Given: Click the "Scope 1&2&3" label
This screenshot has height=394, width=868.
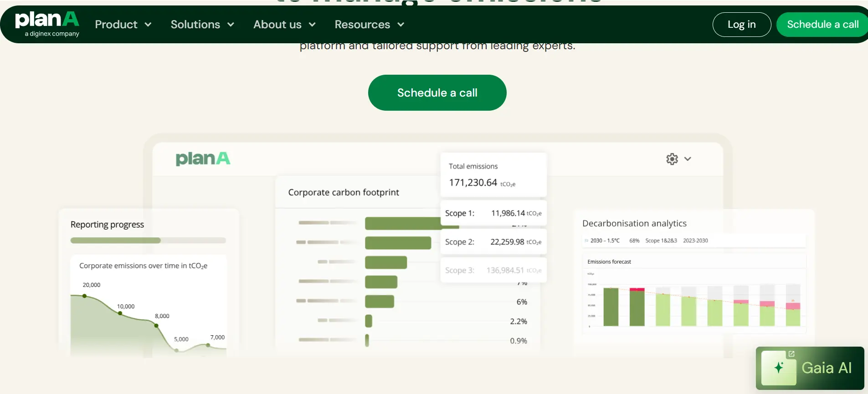Looking at the screenshot, I should pos(661,240).
